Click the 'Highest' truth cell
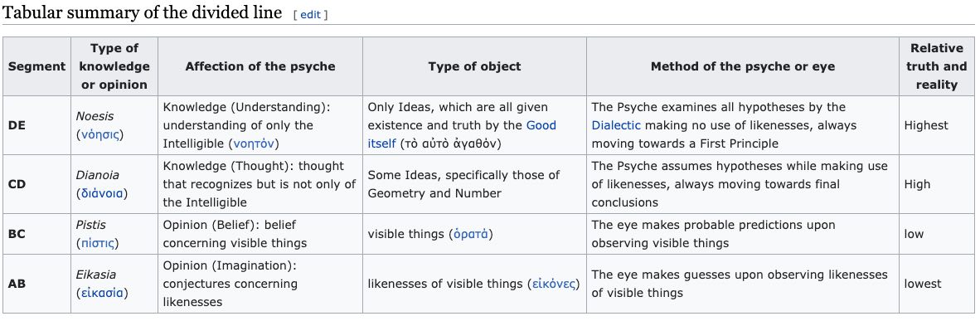 pos(936,125)
